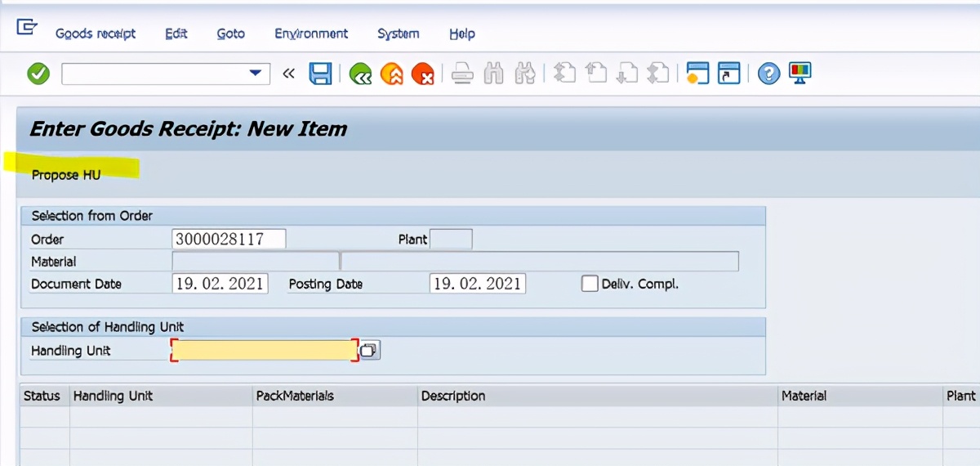
Task: Click the Create New Session icon
Action: click(x=697, y=74)
